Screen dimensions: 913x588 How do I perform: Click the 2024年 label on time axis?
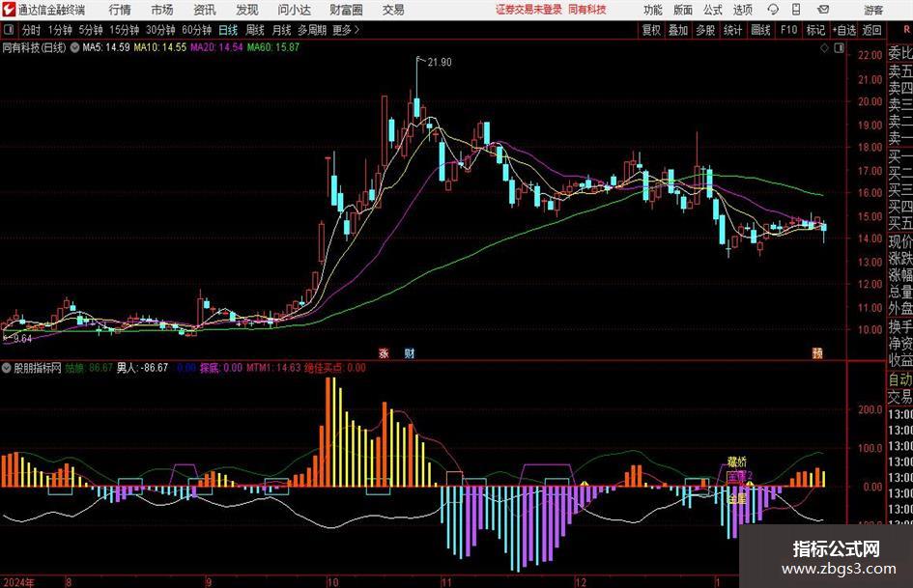(x=18, y=581)
